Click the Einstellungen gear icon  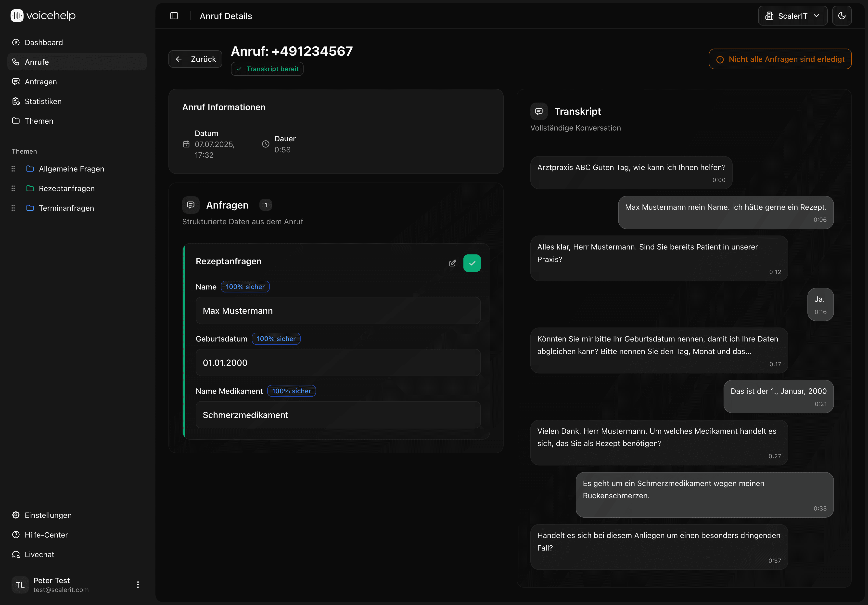(16, 515)
